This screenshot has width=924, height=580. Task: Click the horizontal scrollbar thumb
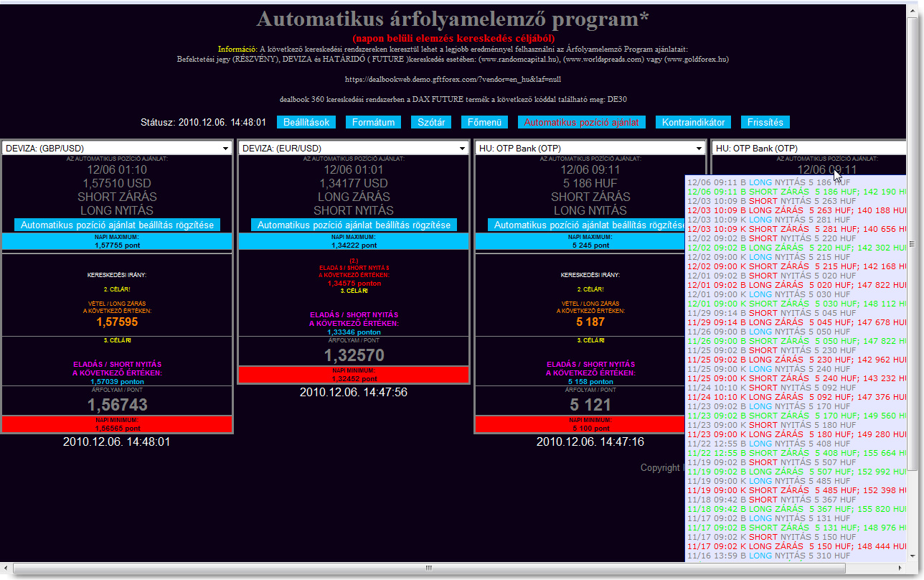pos(430,569)
